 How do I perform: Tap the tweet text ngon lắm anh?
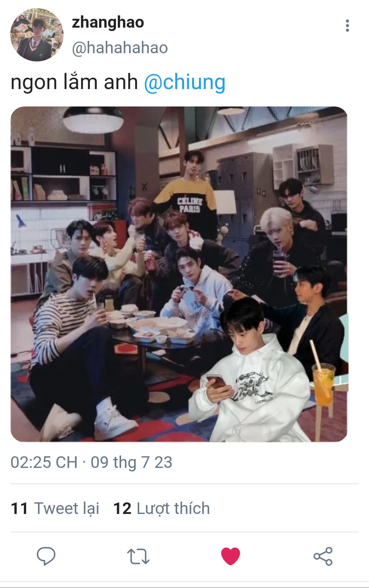(x=74, y=82)
